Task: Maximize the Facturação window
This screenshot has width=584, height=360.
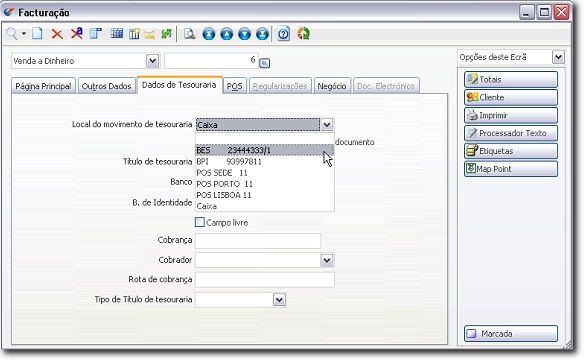Action: (544, 13)
